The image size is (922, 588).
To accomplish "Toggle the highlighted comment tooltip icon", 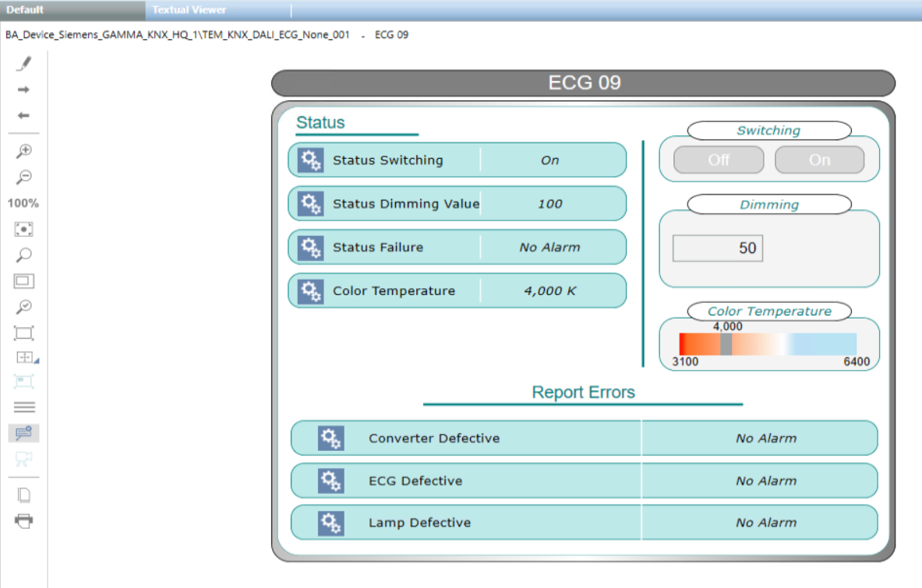I will [23, 433].
